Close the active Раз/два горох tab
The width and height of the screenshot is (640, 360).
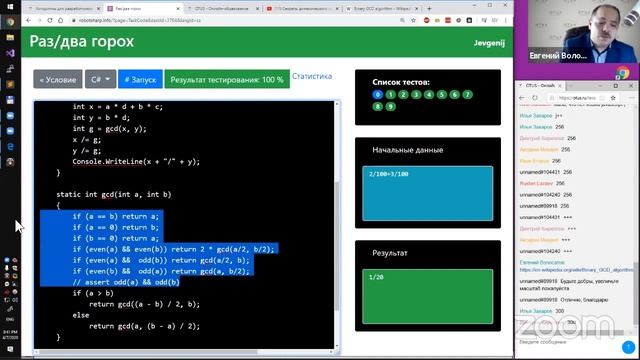coord(178,9)
